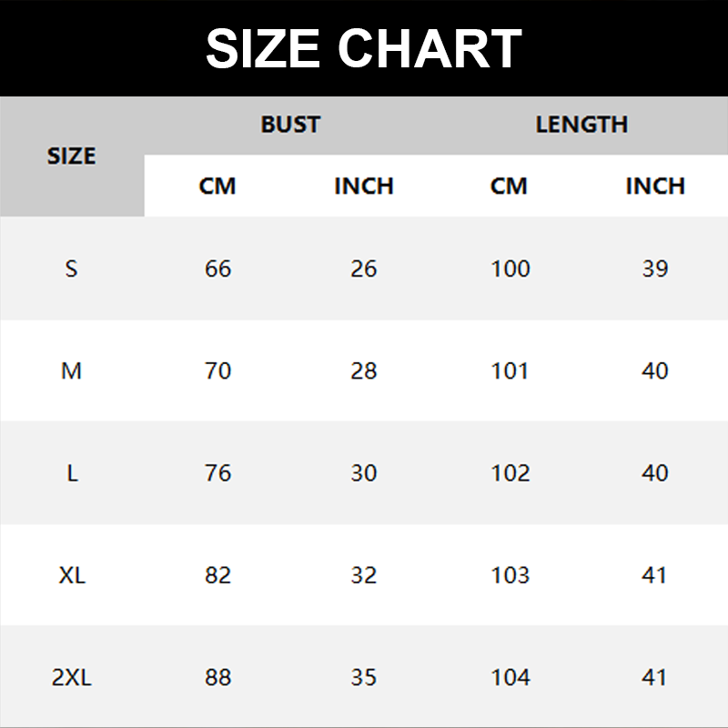Click the LENGTH column header
Image resolution: width=728 pixels, height=728 pixels.
tap(581, 125)
